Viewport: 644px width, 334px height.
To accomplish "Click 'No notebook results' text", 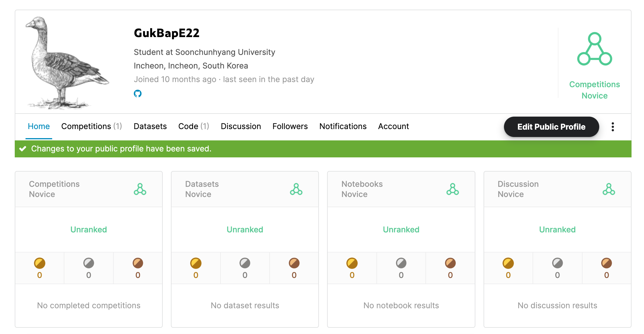I will click(401, 305).
